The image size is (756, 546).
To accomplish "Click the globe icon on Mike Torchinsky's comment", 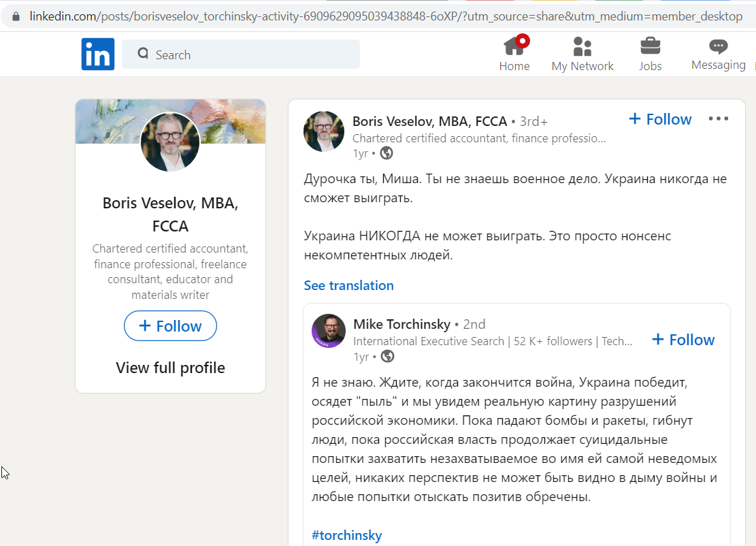I will click(387, 356).
